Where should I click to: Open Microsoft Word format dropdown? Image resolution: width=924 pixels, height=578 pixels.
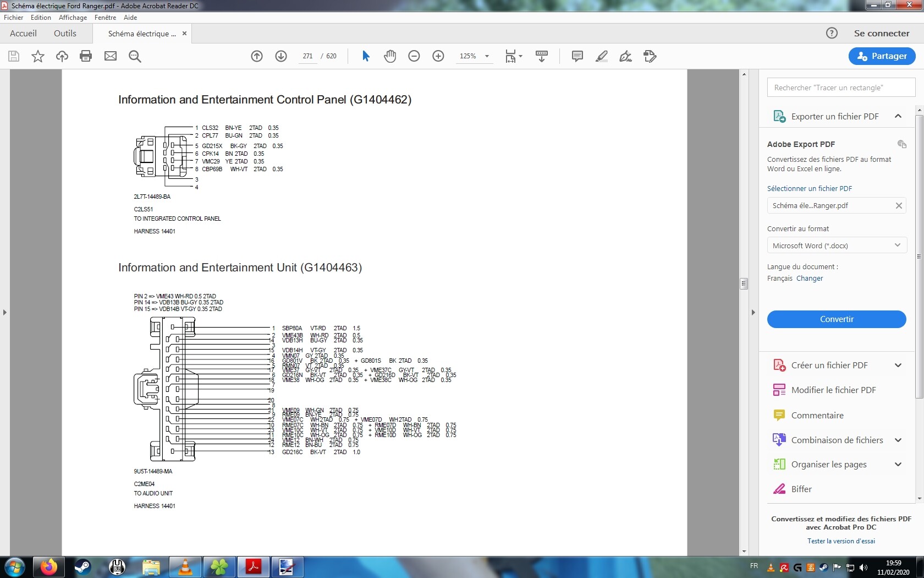click(837, 246)
